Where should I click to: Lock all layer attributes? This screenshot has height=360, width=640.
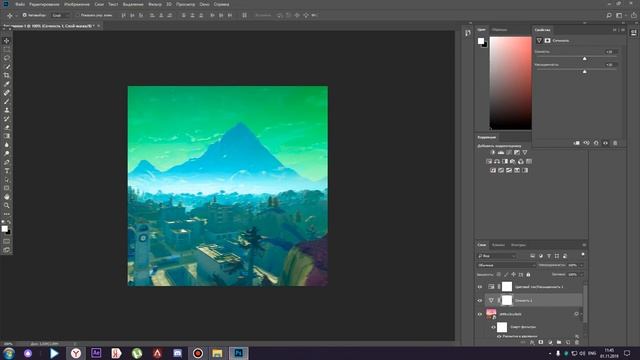tap(528, 275)
